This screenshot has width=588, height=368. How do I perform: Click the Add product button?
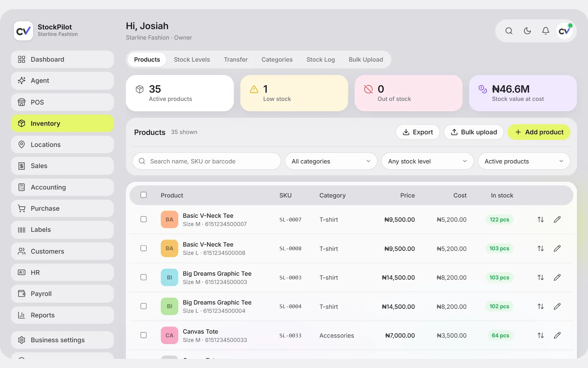pyautogui.click(x=539, y=132)
